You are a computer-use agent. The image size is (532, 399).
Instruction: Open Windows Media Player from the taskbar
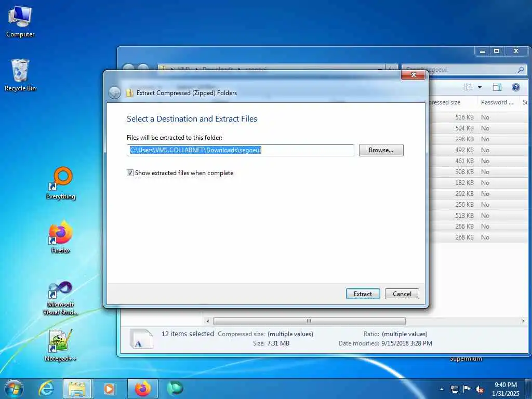click(x=109, y=389)
